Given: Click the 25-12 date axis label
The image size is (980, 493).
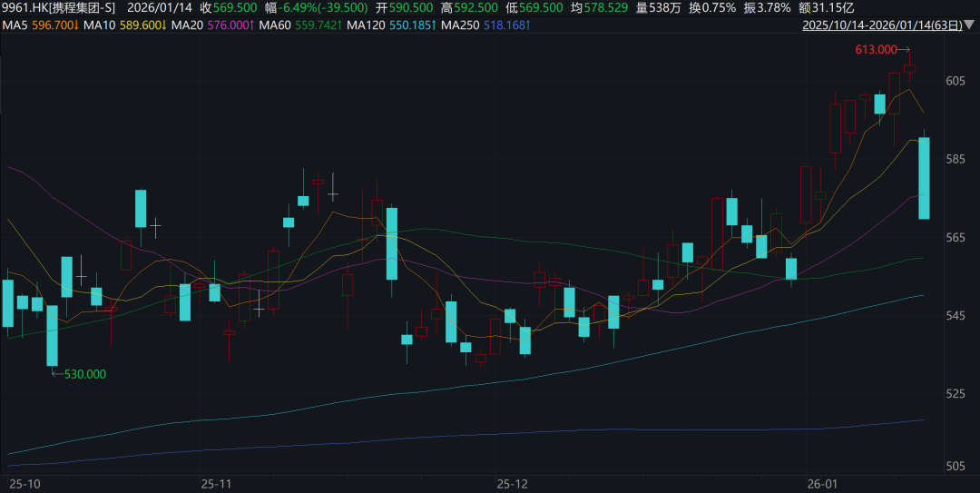Looking at the screenshot, I should [x=513, y=484].
